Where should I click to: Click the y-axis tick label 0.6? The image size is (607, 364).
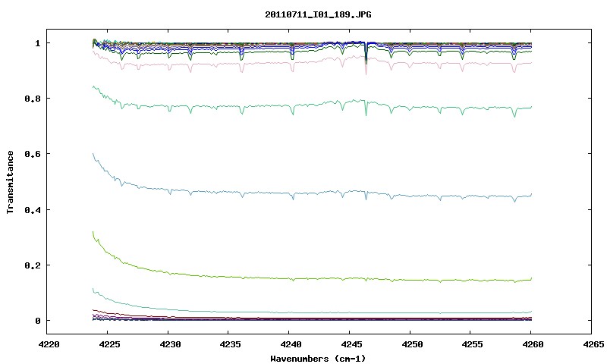pos(32,154)
